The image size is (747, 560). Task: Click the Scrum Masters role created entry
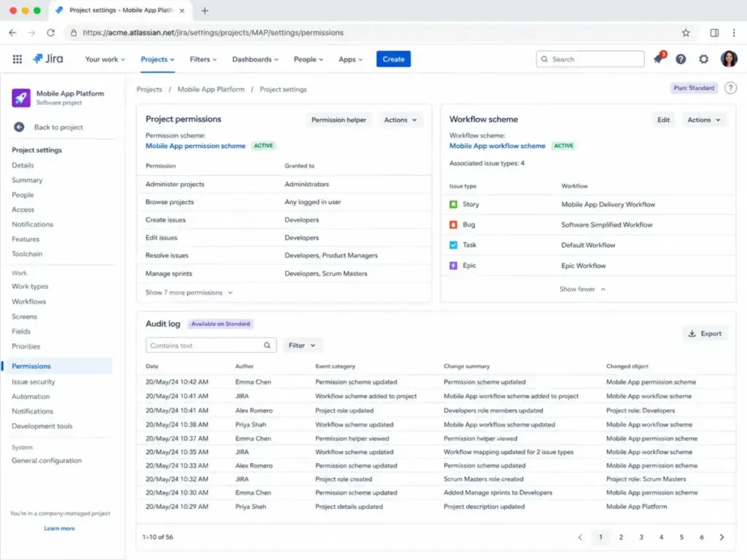(483, 479)
